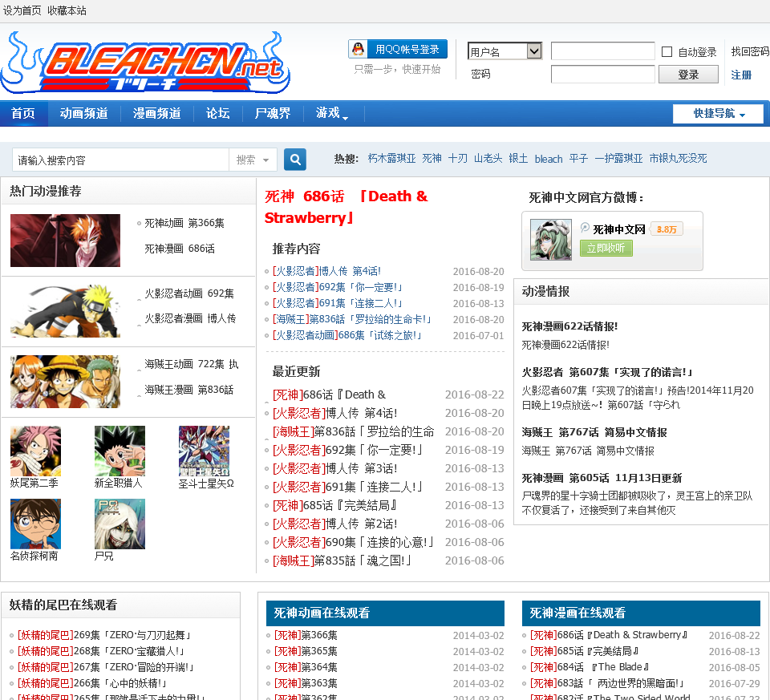The width and height of the screenshot is (770, 700).
Task: Click the BLEACHCN.net site logo
Action: [145, 63]
